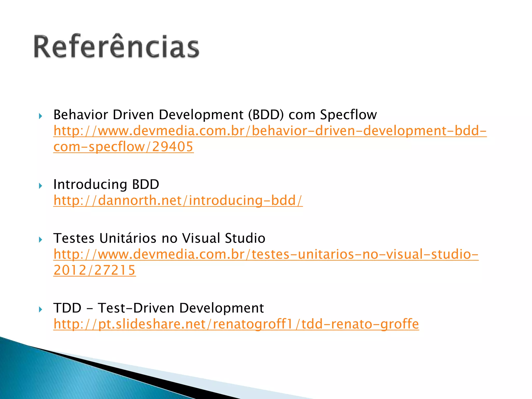Click the bullet arrow beside TDD – Test-Driven Development
Viewport: 532px width, 399px height.
tap(40, 309)
